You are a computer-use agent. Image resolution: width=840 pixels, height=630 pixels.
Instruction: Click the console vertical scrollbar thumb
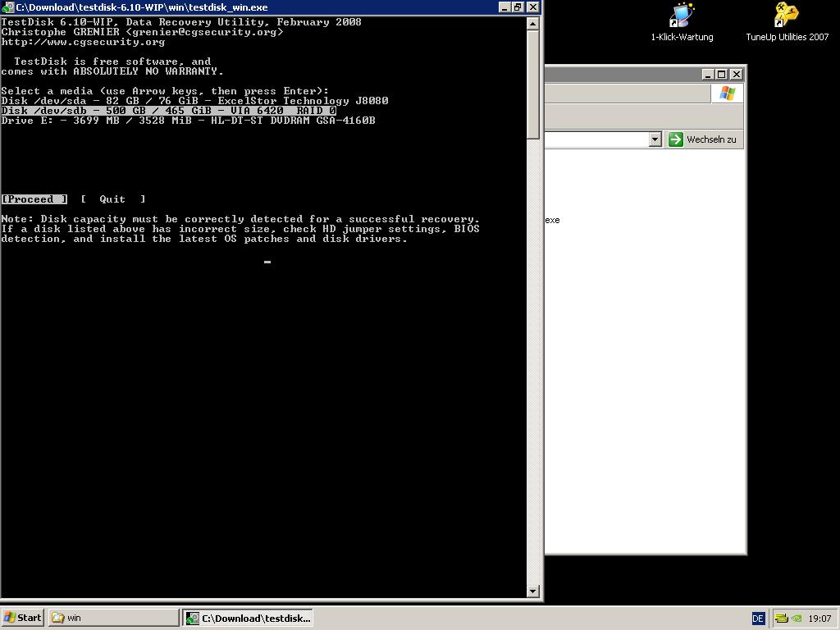coord(532,84)
